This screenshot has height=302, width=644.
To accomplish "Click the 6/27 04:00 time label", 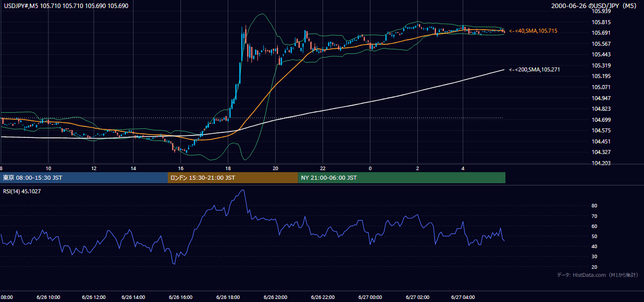I will coord(464,297).
